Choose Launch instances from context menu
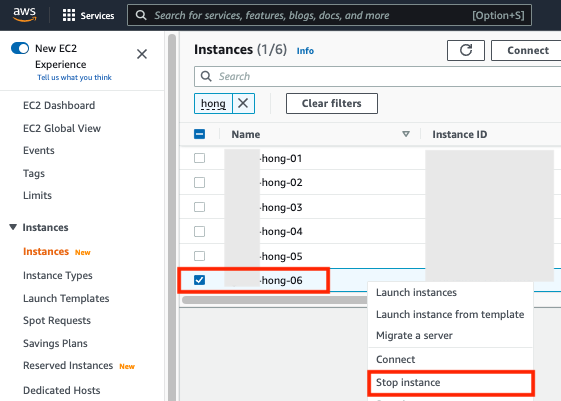This screenshot has width=561, height=401. [416, 292]
